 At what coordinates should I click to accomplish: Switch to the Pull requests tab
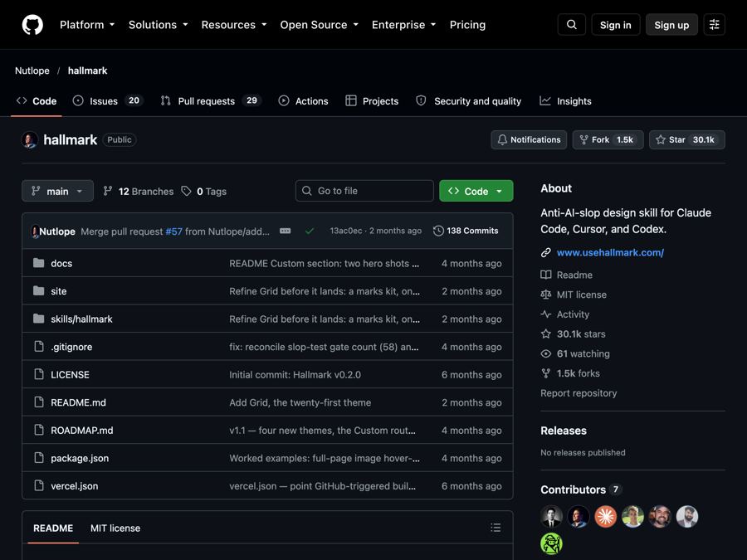tap(211, 101)
